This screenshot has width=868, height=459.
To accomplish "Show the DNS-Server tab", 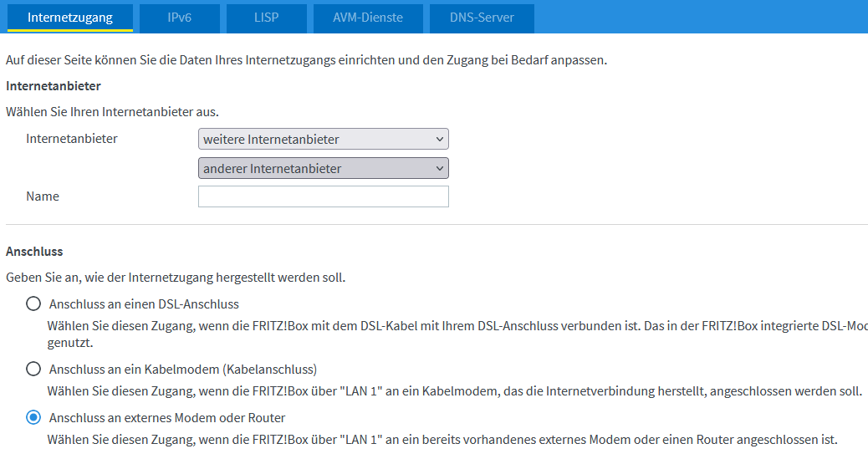I will point(481,17).
